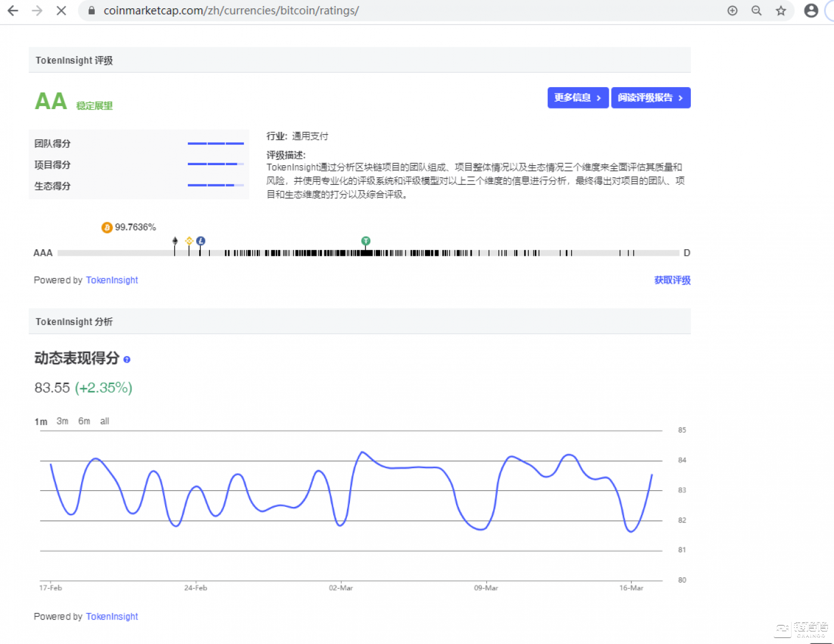Click the 稳定展望 outlook label

tap(94, 106)
